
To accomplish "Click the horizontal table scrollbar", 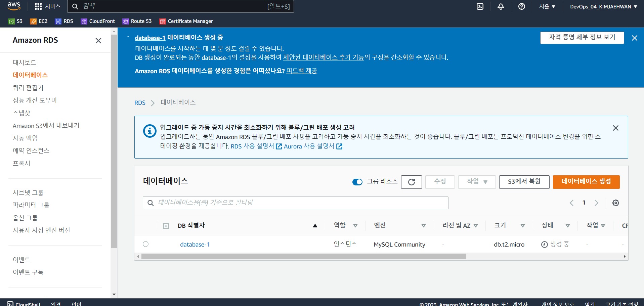I will (x=304, y=257).
